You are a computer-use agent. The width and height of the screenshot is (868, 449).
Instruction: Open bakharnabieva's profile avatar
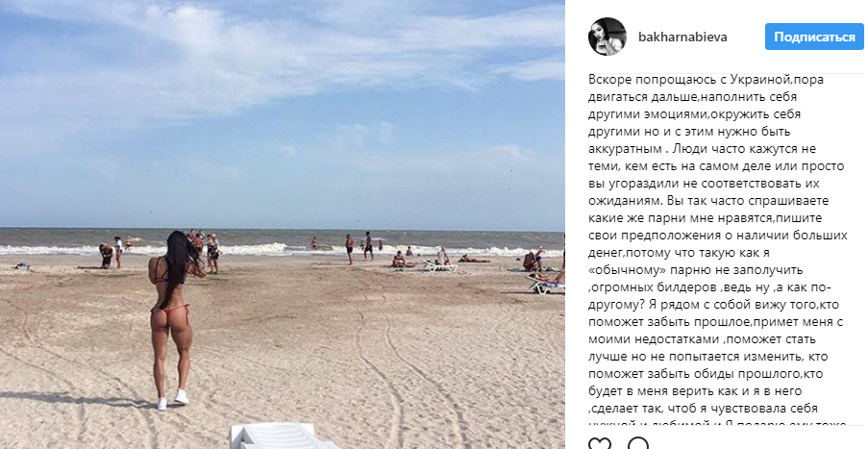(608, 37)
